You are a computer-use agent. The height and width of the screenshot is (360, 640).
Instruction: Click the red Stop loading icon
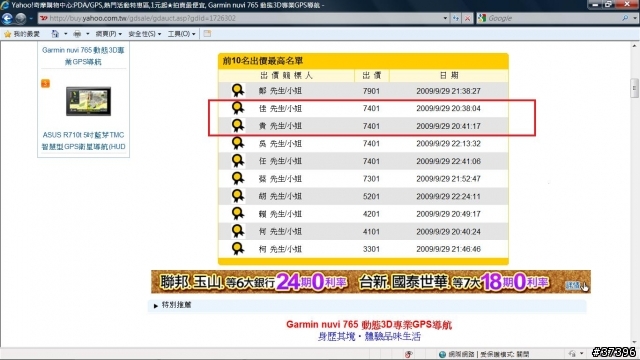pyautogui.click(x=467, y=18)
